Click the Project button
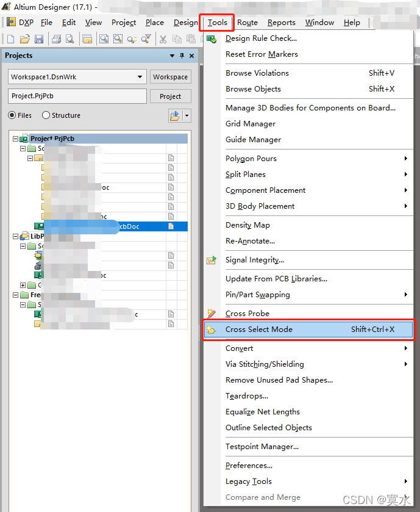 170,96
